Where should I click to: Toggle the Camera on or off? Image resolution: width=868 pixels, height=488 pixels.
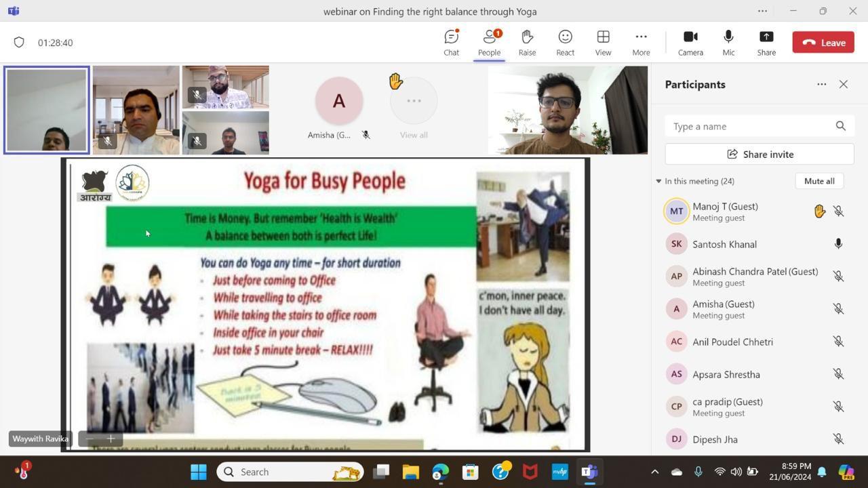[690, 43]
